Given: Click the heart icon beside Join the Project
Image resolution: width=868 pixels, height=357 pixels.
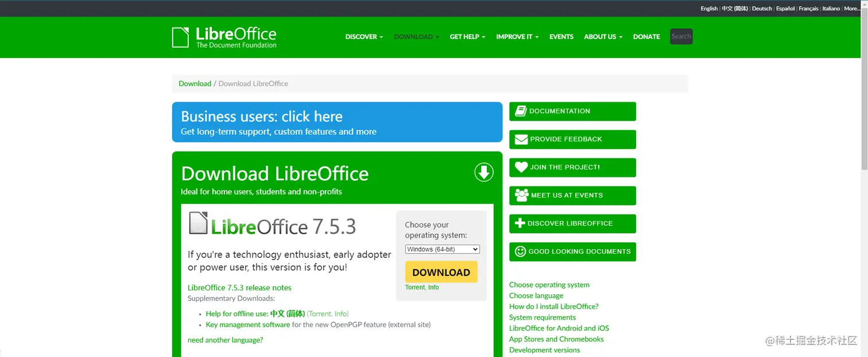Looking at the screenshot, I should pyautogui.click(x=521, y=167).
